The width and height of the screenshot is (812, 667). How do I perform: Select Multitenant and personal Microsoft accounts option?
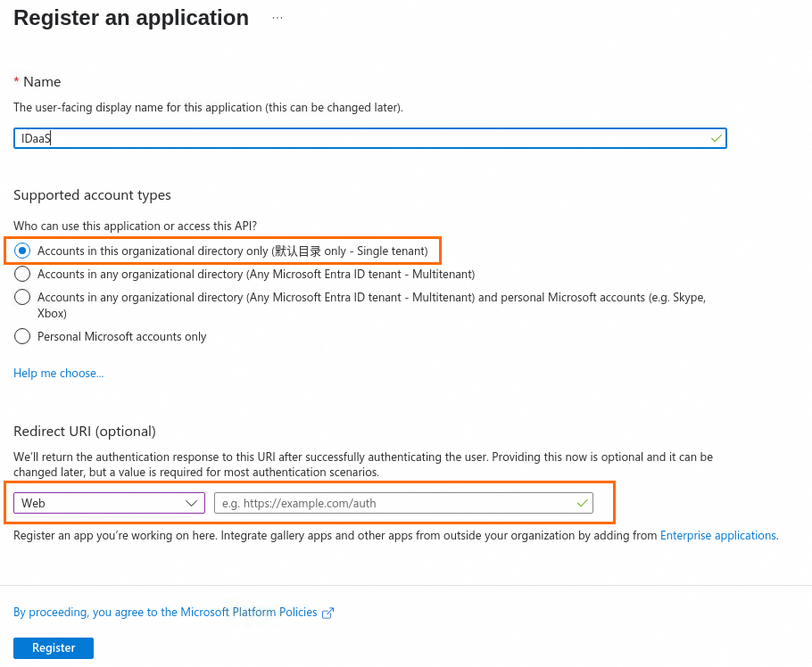(22, 297)
